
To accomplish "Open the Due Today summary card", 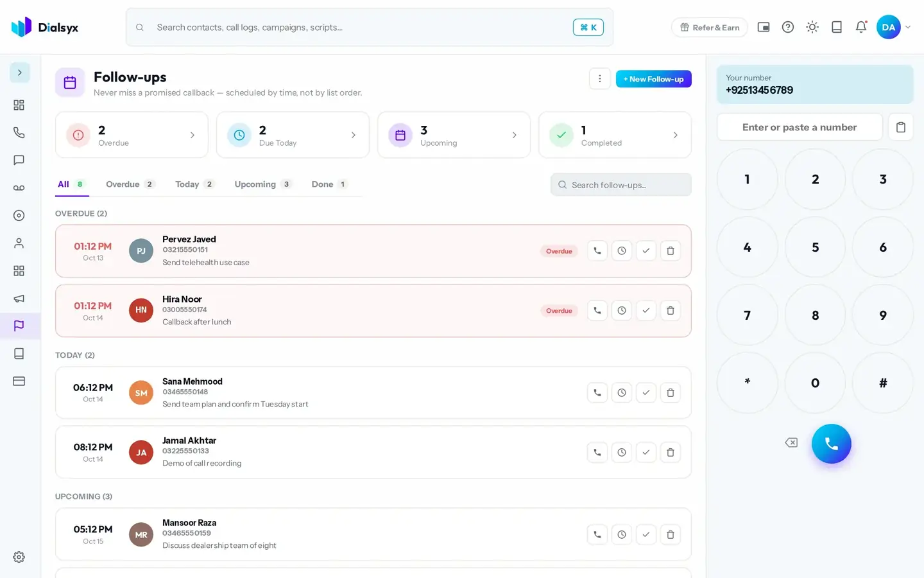I will pyautogui.click(x=293, y=135).
